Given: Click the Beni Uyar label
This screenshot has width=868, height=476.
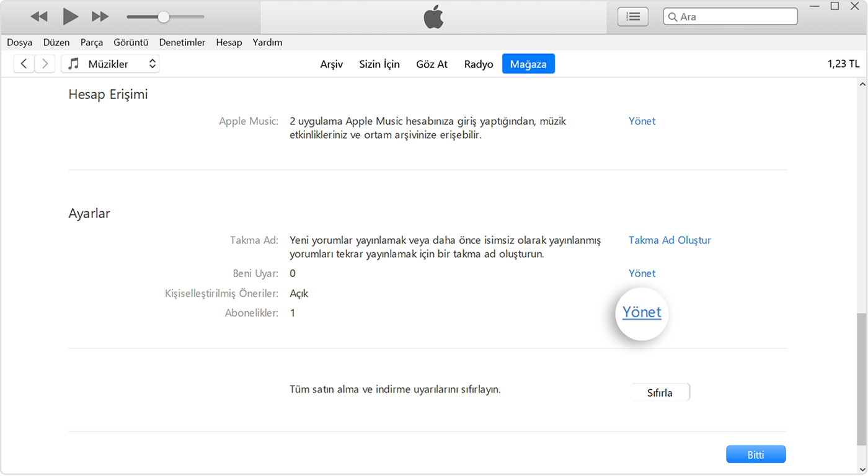Looking at the screenshot, I should tap(255, 273).
